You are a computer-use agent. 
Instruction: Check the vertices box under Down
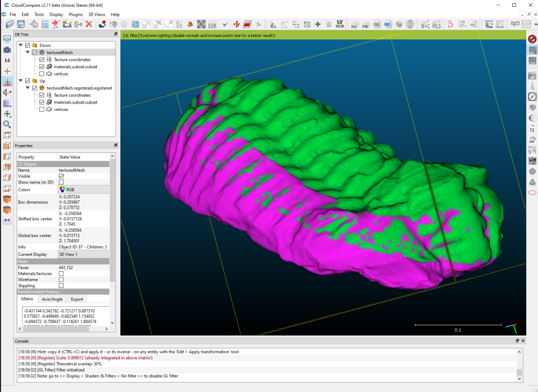coord(42,74)
